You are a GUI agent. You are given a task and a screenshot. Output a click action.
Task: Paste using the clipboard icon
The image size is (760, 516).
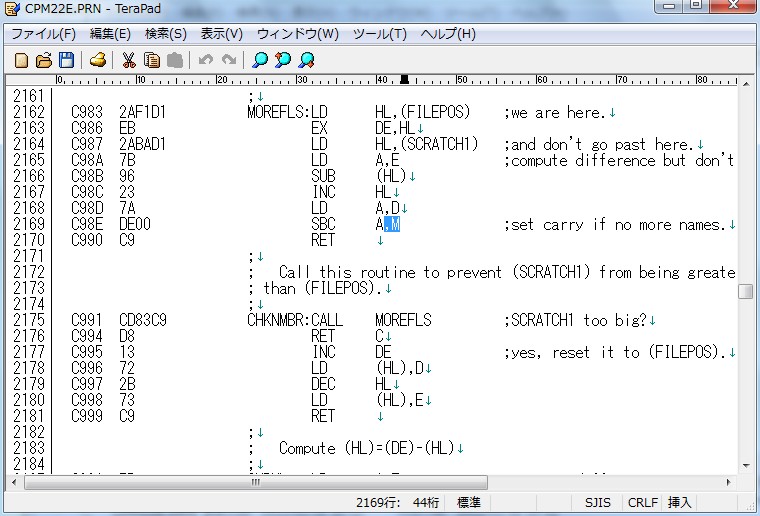point(175,60)
